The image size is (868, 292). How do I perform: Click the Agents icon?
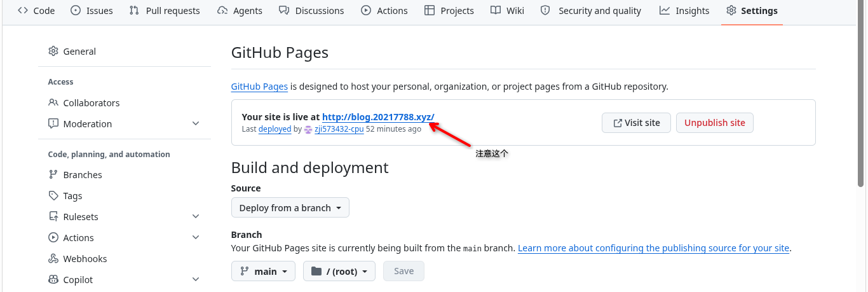click(222, 11)
